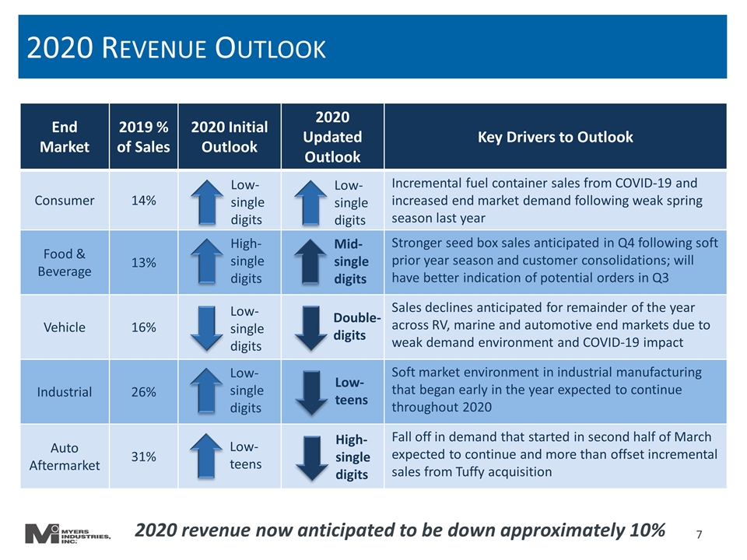The height and width of the screenshot is (560, 747).
Task: Select the 'Industrial' end market cell
Action: tap(65, 392)
